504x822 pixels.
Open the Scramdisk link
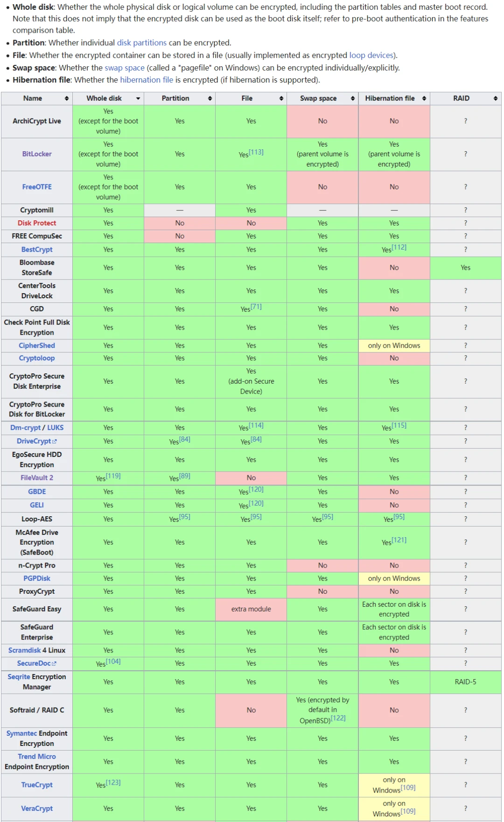tap(25, 650)
